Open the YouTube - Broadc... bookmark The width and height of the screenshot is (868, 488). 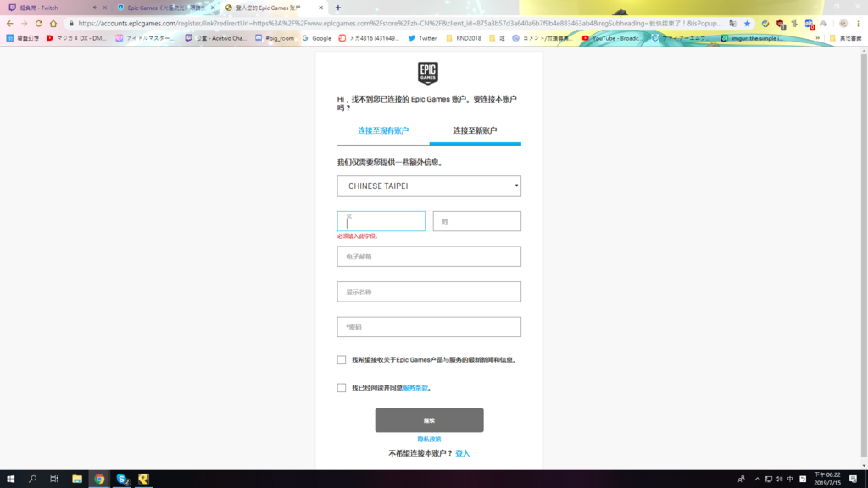[x=612, y=38]
